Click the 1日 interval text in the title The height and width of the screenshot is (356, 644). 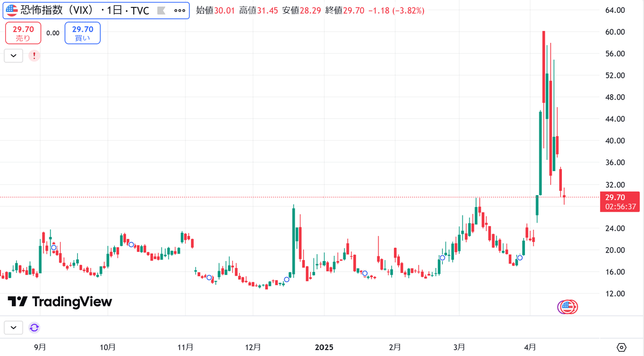pos(116,11)
